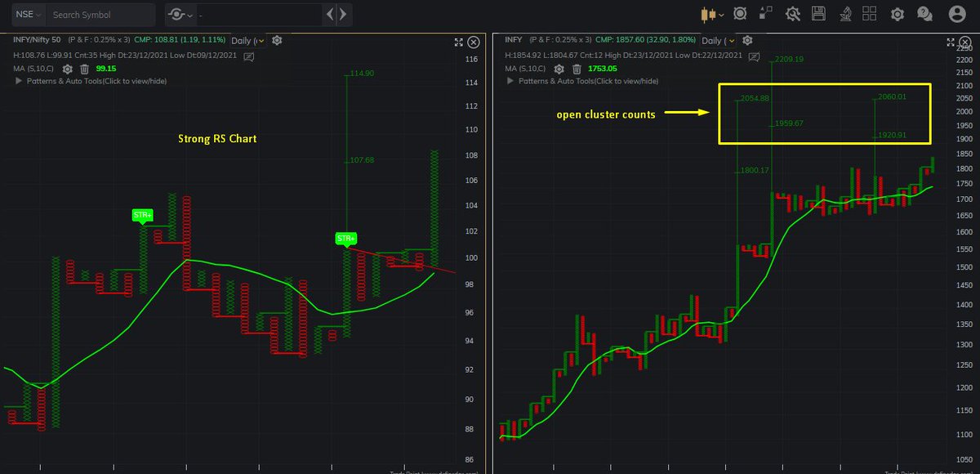Click the box-size conversion icon in top toolbar

click(x=766, y=14)
